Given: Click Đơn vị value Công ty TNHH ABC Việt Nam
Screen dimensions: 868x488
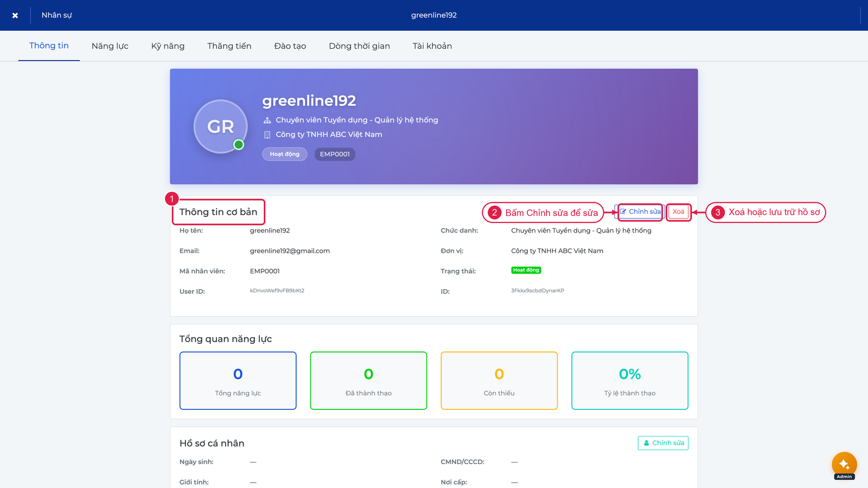Looking at the screenshot, I should pos(557,251).
